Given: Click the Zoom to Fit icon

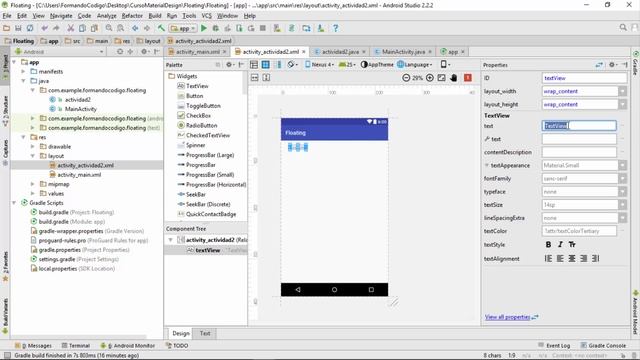Looking at the screenshot, I should [441, 78].
